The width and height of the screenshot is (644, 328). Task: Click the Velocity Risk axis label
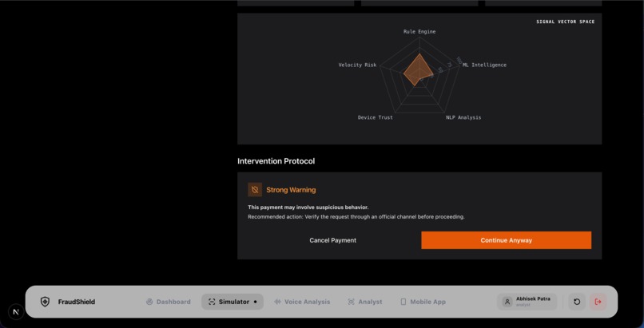pyautogui.click(x=357, y=65)
